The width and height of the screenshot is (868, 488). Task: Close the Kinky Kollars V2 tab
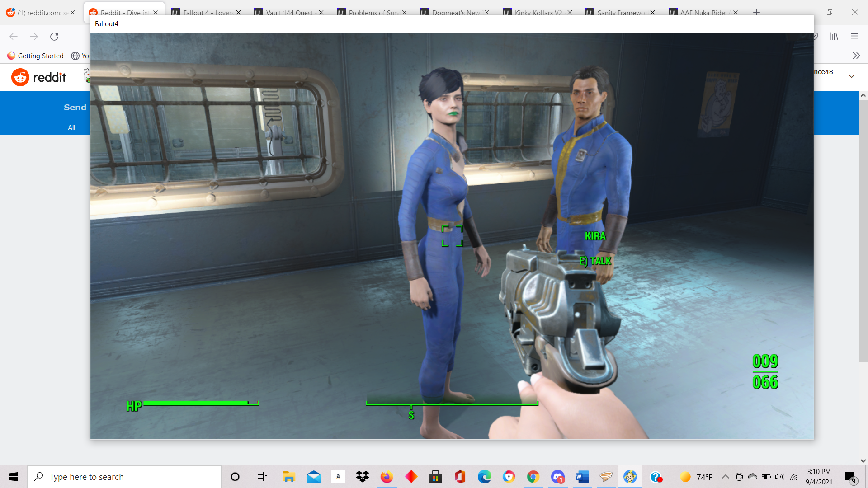(570, 13)
